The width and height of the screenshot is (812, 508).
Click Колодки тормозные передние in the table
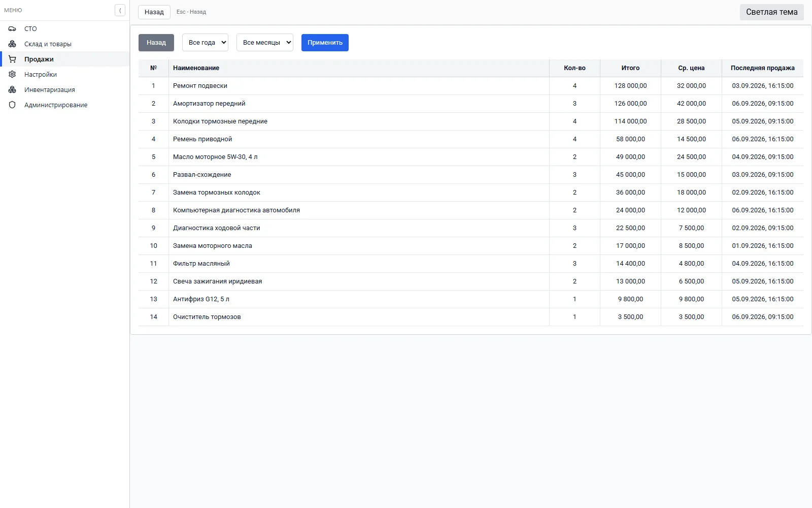[220, 121]
